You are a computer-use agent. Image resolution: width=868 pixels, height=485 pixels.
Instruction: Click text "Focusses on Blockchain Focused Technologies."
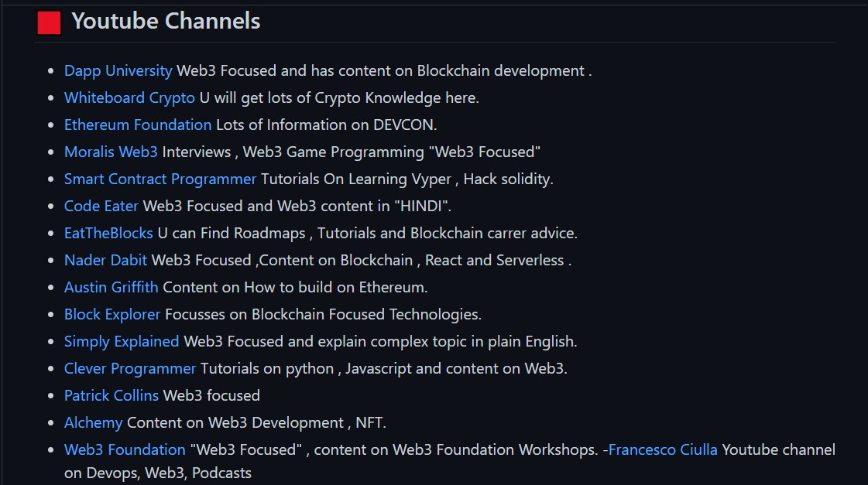(x=324, y=315)
